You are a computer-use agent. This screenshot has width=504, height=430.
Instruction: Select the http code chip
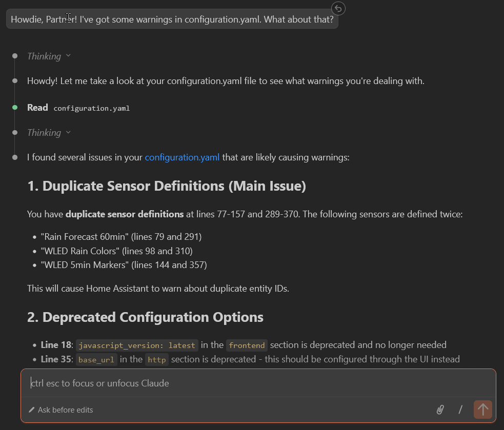tap(157, 359)
